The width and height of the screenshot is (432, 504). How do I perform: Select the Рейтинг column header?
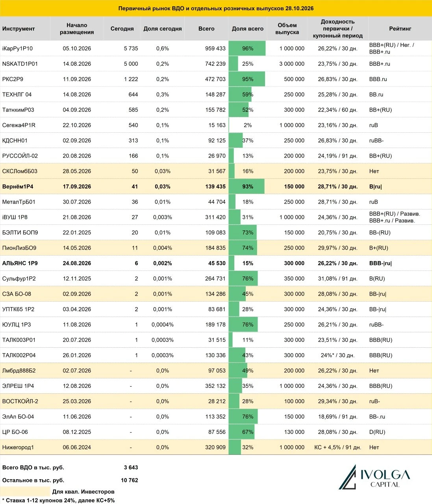400,29
